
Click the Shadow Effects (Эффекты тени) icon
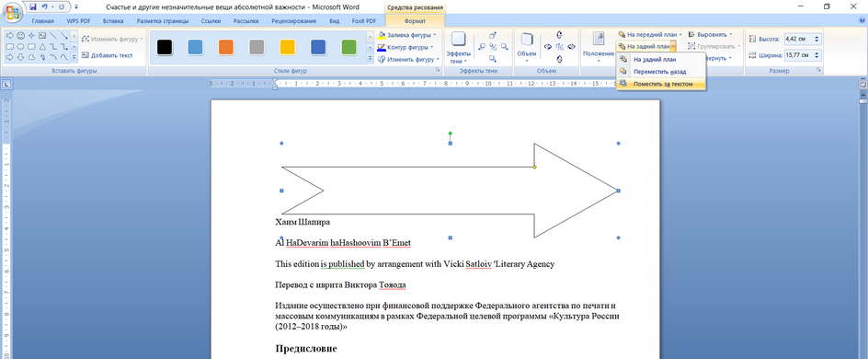point(458,47)
